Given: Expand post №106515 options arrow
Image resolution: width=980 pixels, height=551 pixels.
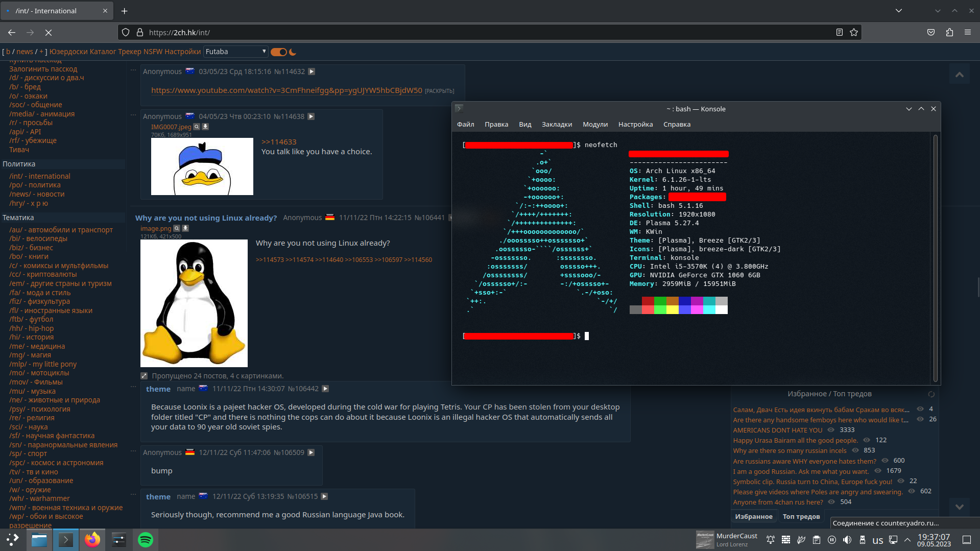Looking at the screenshot, I should tap(324, 496).
